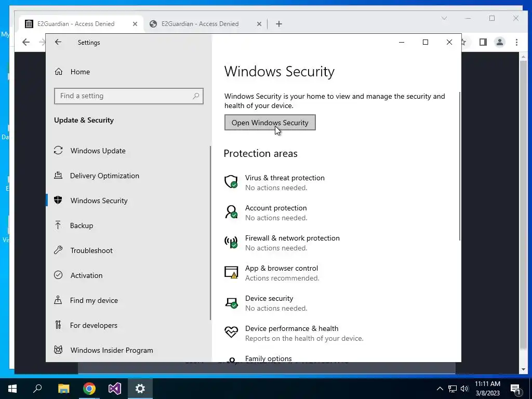Image resolution: width=532 pixels, height=399 pixels.
Task: Open Chrome's three-dot menu
Action: pyautogui.click(x=516, y=42)
